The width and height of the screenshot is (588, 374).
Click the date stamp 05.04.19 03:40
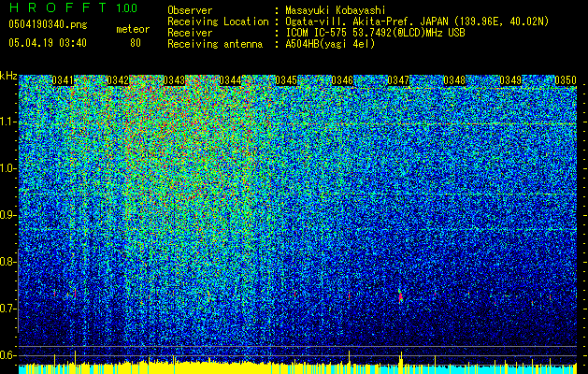click(48, 43)
